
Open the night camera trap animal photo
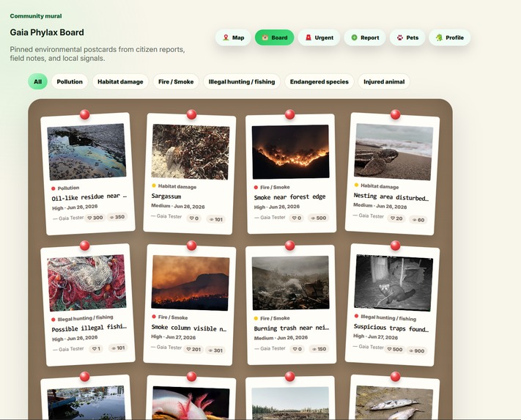click(x=393, y=283)
